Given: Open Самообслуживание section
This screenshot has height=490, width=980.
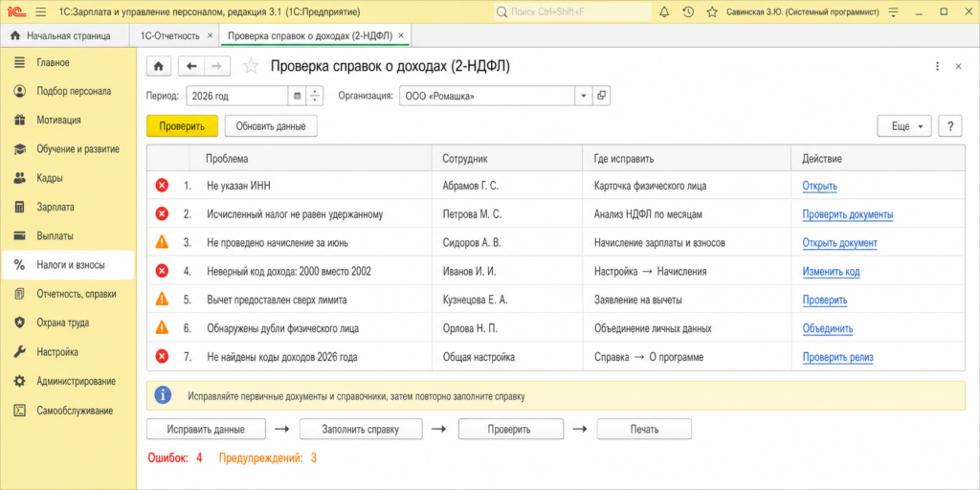Looking at the screenshot, I should (68, 411).
